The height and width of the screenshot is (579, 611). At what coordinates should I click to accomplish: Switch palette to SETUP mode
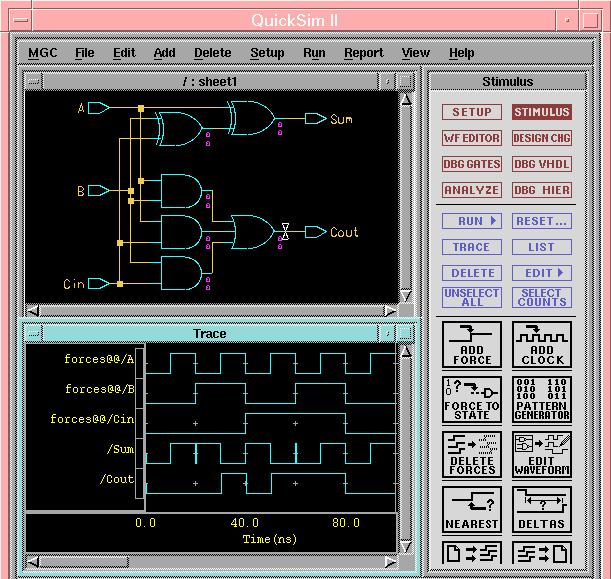point(471,113)
